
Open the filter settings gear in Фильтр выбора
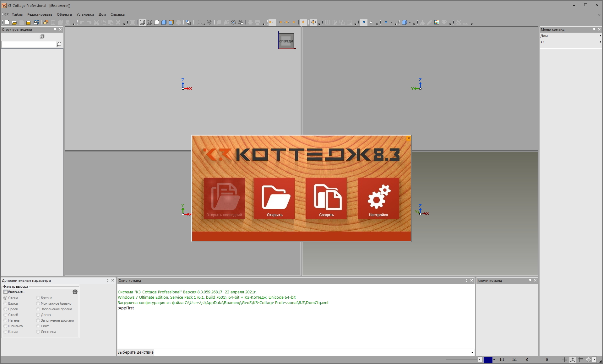[75, 292]
